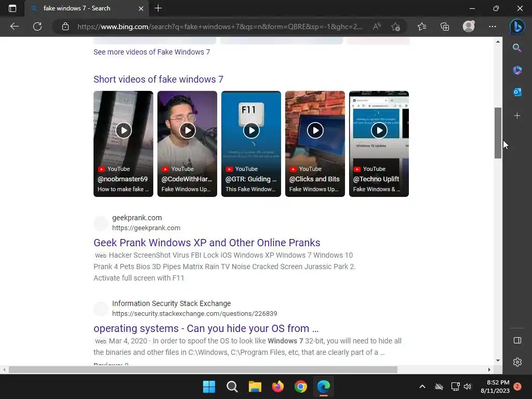Click vertical scrollbar up arrow
532x399 pixels.
498,42
